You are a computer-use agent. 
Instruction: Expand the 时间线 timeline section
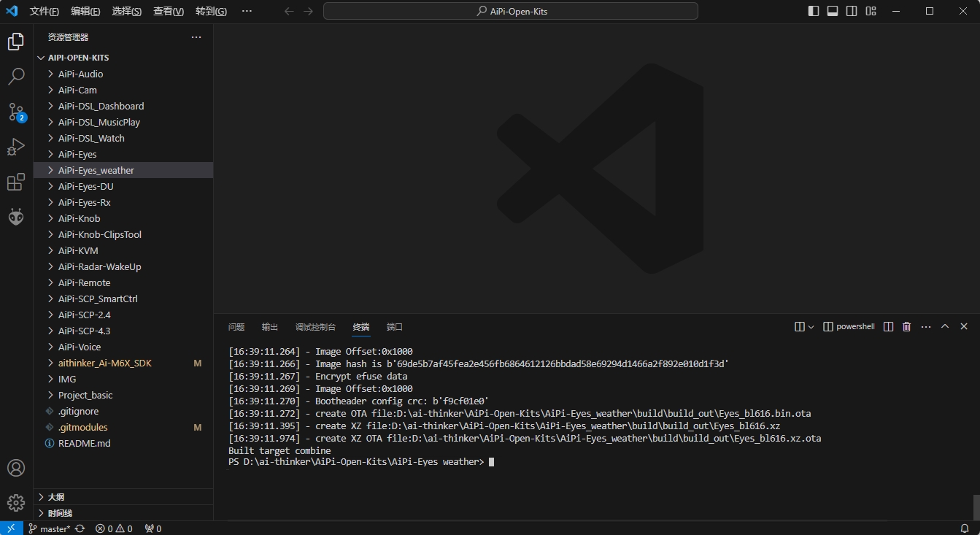click(x=123, y=513)
